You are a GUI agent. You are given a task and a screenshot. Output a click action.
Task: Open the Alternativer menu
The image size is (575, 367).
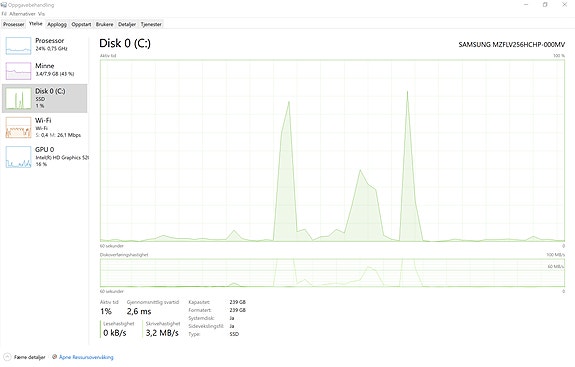(x=22, y=14)
